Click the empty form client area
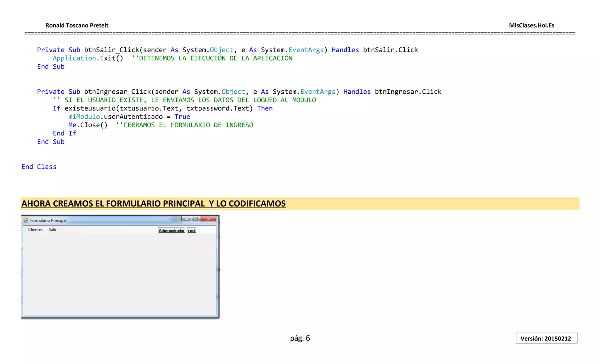Viewport: 600px width, 364px height. pyautogui.click(x=120, y=275)
